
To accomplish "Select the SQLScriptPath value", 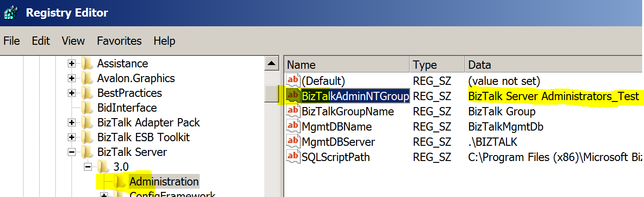I will [335, 157].
